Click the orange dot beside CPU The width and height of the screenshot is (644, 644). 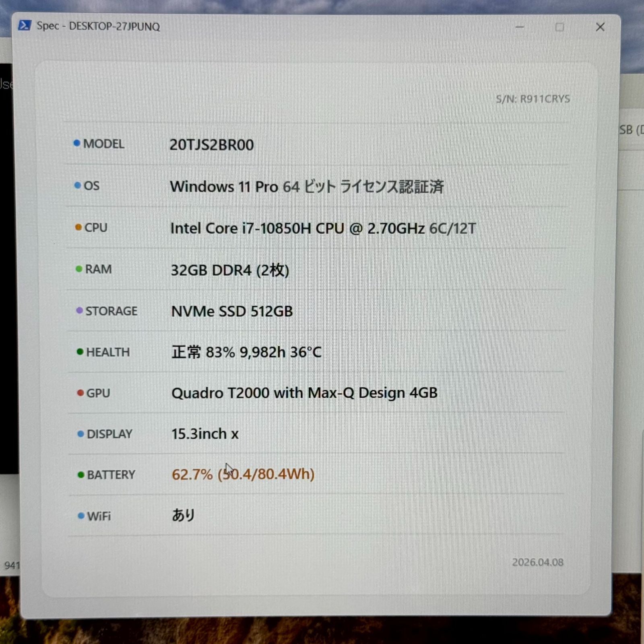78,227
